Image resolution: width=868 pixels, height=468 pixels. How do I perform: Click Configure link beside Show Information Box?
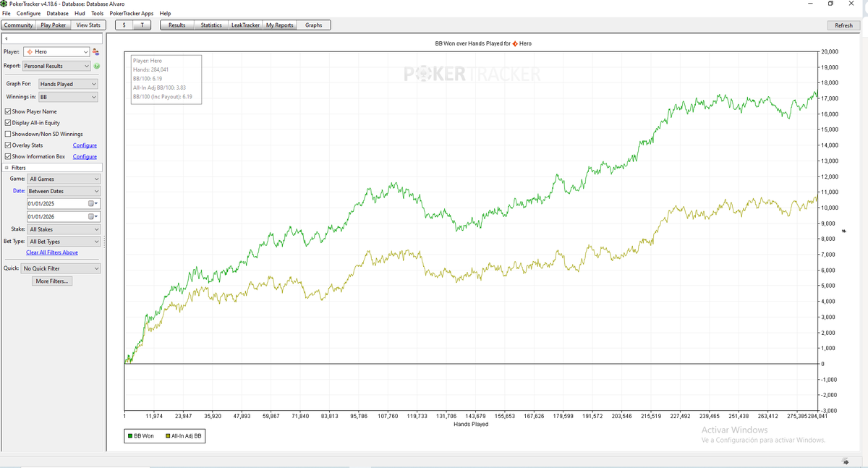point(85,156)
